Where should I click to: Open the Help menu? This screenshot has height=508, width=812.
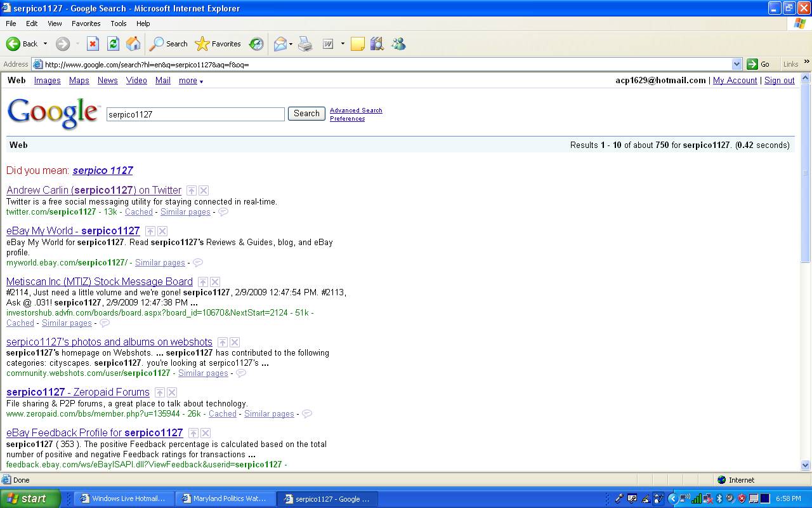point(143,23)
